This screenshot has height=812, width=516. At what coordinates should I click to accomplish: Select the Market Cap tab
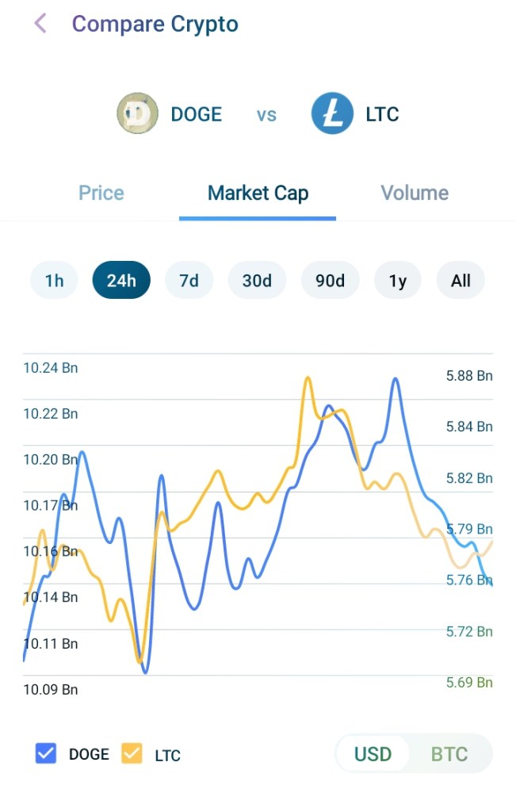click(x=258, y=193)
